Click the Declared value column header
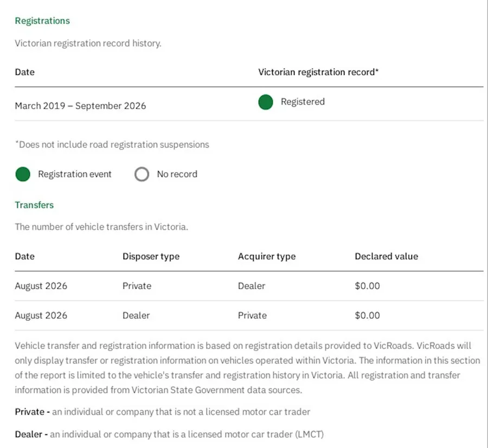488x448 pixels. [x=386, y=256]
